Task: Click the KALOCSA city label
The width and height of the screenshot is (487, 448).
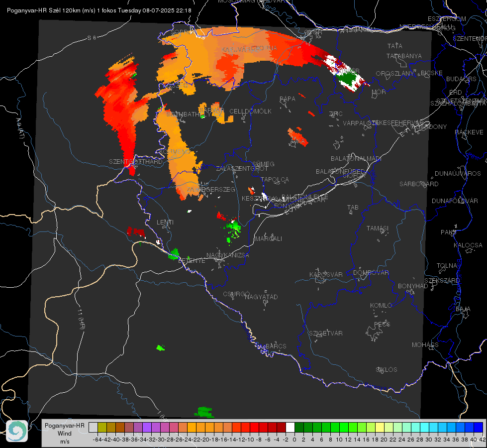Action: click(468, 245)
